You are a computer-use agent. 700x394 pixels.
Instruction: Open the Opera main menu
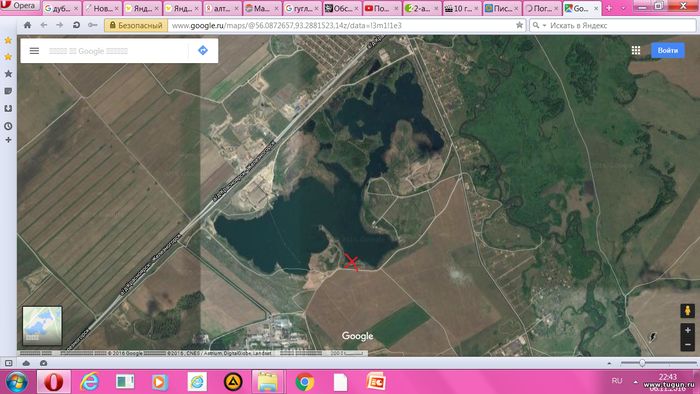click(20, 6)
